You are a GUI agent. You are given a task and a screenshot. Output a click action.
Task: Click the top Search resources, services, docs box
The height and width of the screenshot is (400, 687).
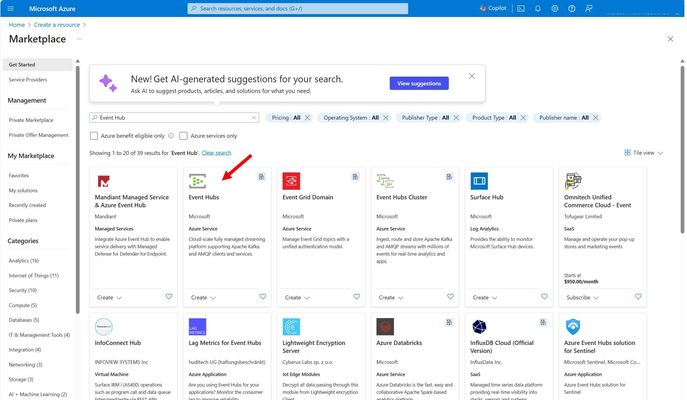tap(298, 8)
